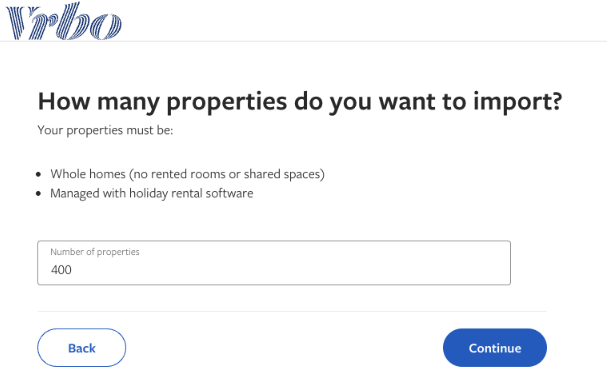Viewport: 607px width, 380px height.
Task: Click the word 'import?' in the heading
Action: click(x=518, y=102)
